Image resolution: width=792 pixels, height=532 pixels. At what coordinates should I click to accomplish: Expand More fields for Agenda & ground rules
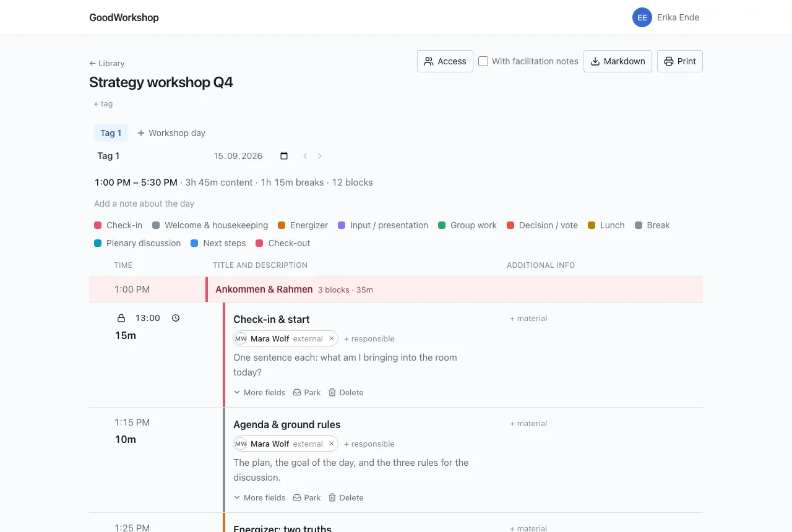[x=260, y=497]
